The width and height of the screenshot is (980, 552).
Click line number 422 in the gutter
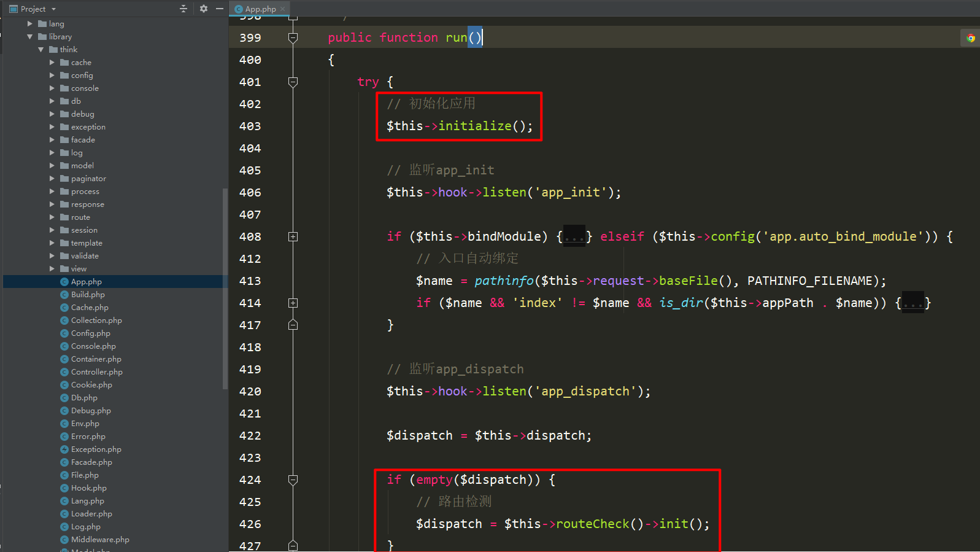[250, 436]
